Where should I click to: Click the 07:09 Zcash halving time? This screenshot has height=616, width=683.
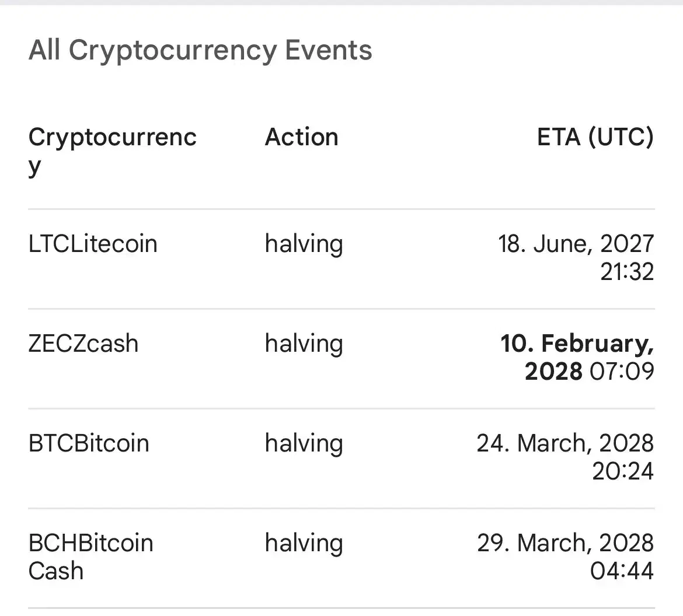[622, 372]
